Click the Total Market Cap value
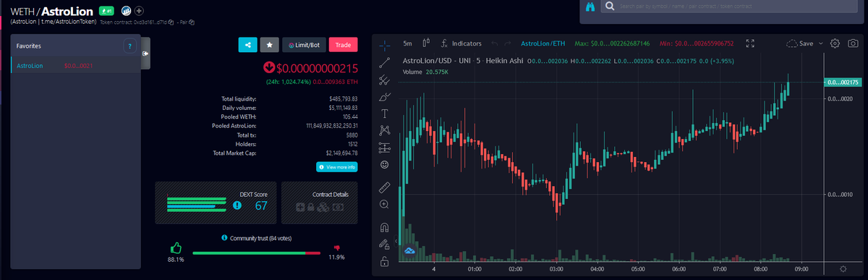Screen dimensions: 868x280 click(343, 153)
